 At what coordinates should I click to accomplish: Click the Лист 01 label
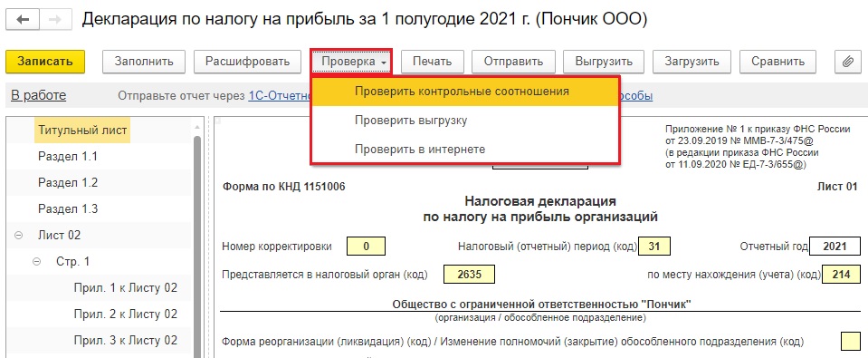837,187
